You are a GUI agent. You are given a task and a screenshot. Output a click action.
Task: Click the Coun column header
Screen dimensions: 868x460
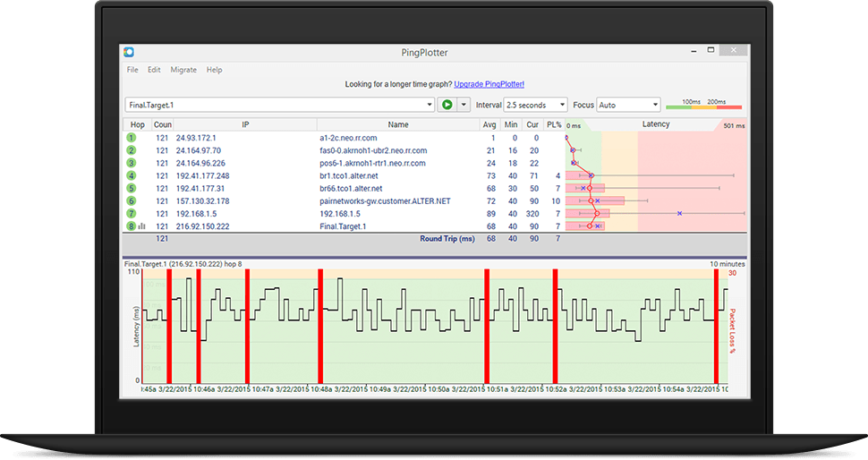click(163, 124)
